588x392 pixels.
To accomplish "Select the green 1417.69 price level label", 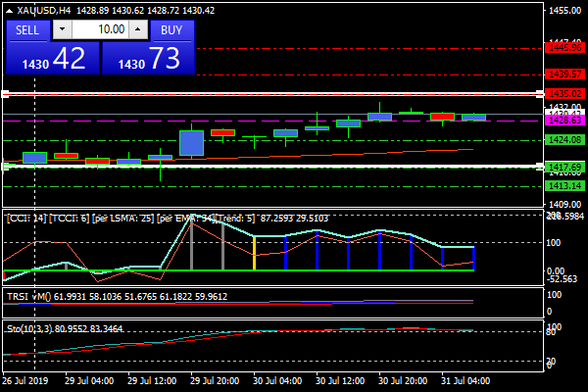I will tap(565, 167).
